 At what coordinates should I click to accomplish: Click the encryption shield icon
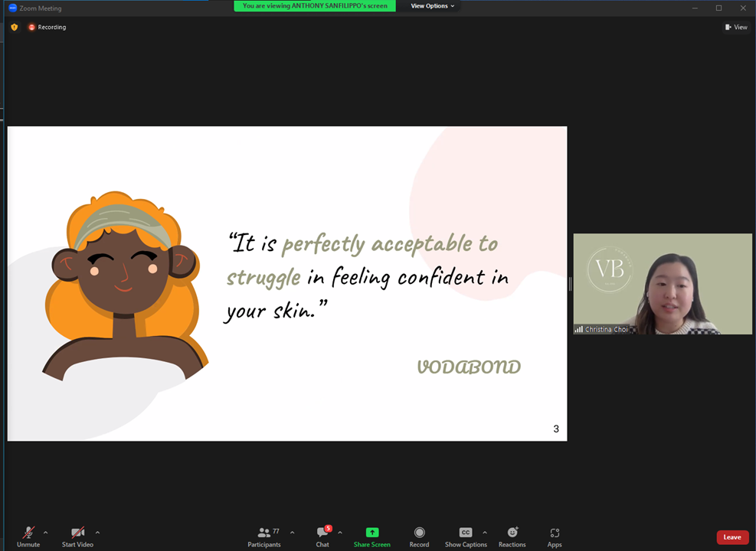(x=15, y=28)
